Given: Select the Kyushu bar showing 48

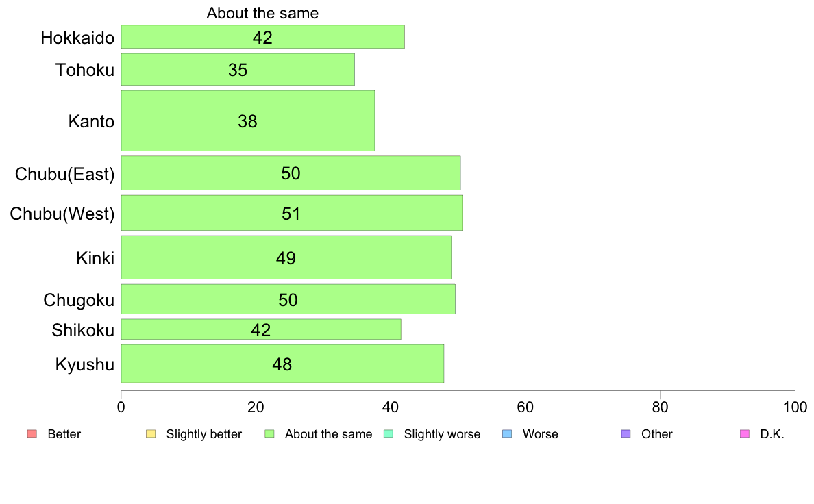Looking at the screenshot, I should pos(282,364).
